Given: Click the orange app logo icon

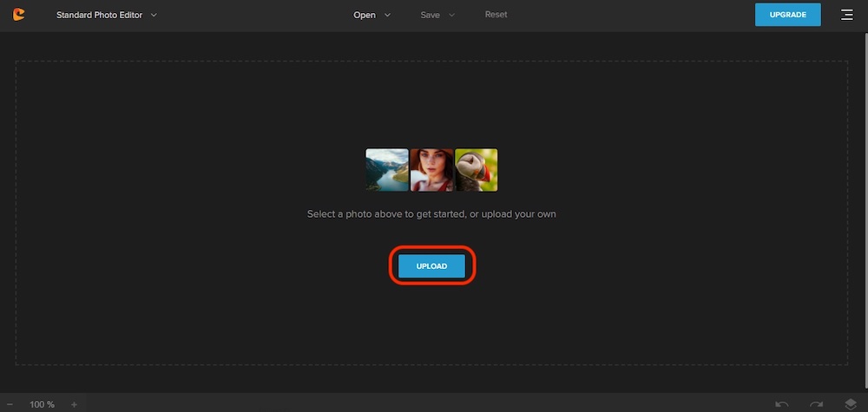Looking at the screenshot, I should coord(19,15).
